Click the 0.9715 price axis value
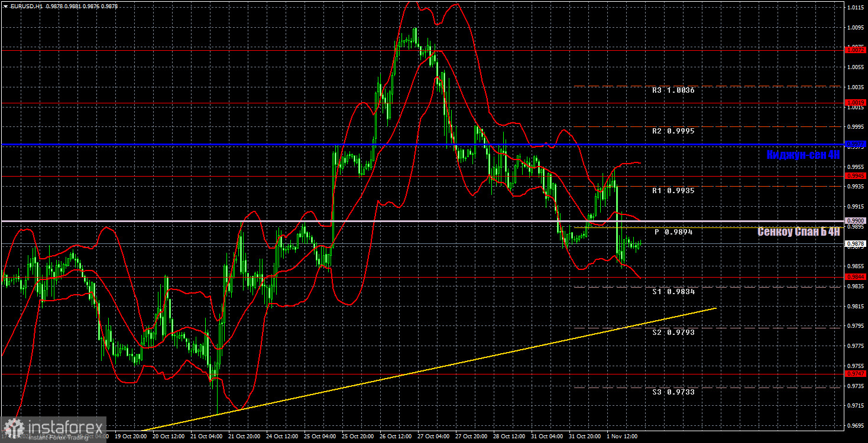This screenshot has width=868, height=443. tap(856, 406)
